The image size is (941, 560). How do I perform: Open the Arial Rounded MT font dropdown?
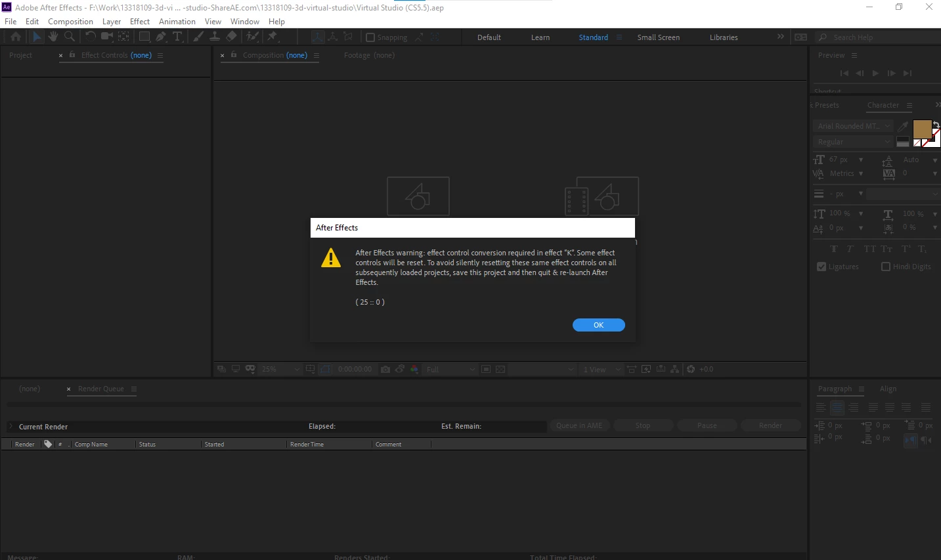coord(853,126)
